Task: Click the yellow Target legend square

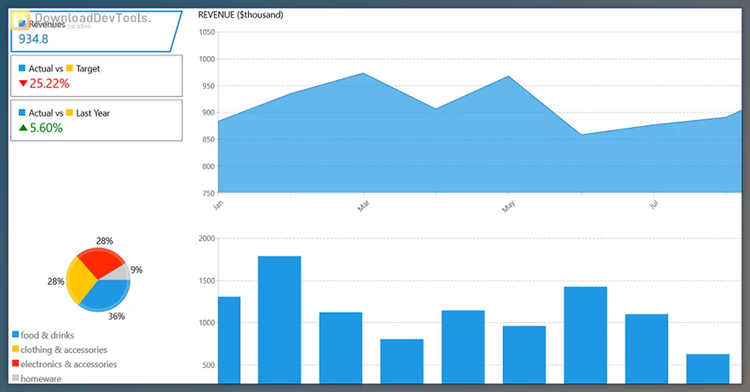Action: tap(69, 68)
